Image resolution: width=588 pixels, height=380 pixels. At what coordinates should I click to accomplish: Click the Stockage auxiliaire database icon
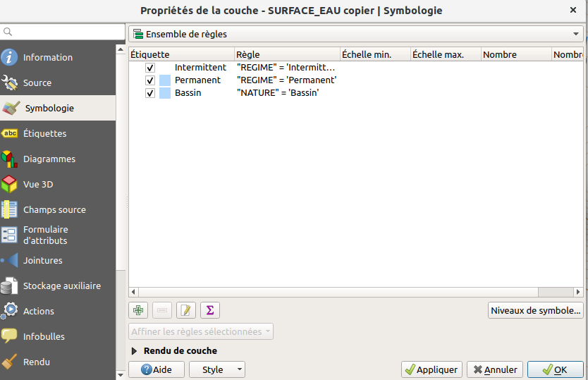[9, 286]
